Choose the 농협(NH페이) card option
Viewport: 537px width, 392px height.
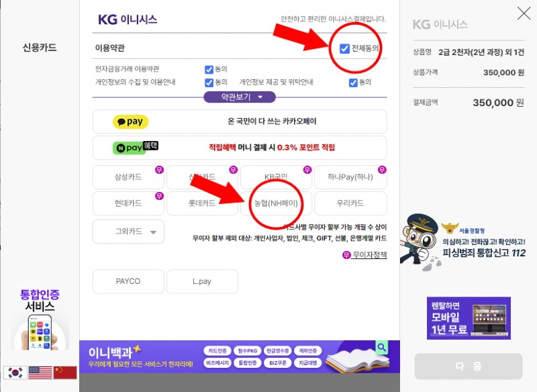pos(276,203)
